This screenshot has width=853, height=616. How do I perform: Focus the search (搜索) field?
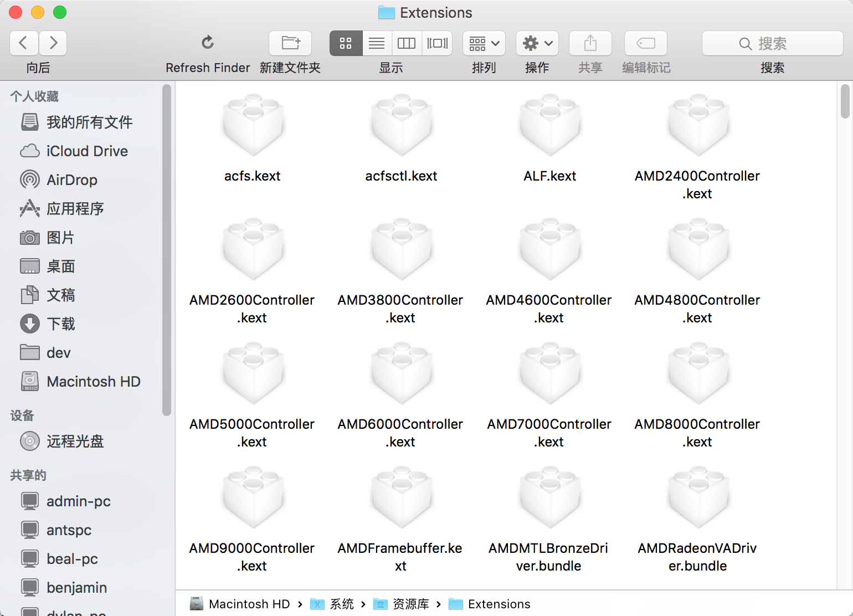coord(772,43)
